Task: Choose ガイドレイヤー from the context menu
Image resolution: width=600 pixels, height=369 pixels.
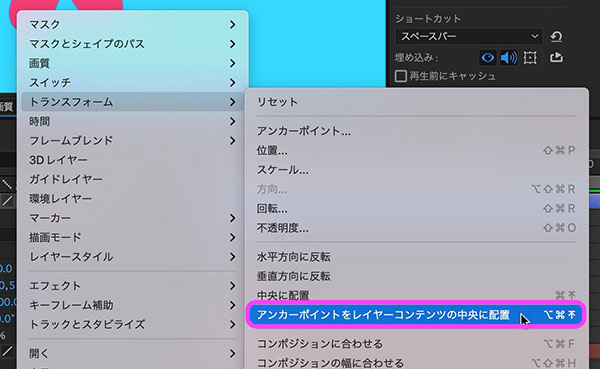Action: tap(132, 179)
